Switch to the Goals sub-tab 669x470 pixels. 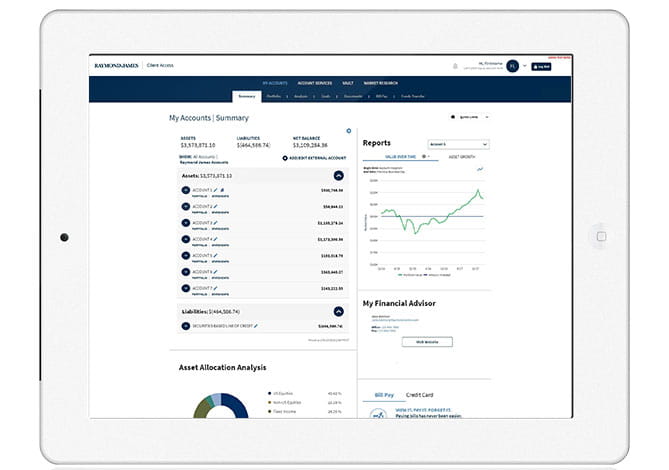[x=326, y=96]
